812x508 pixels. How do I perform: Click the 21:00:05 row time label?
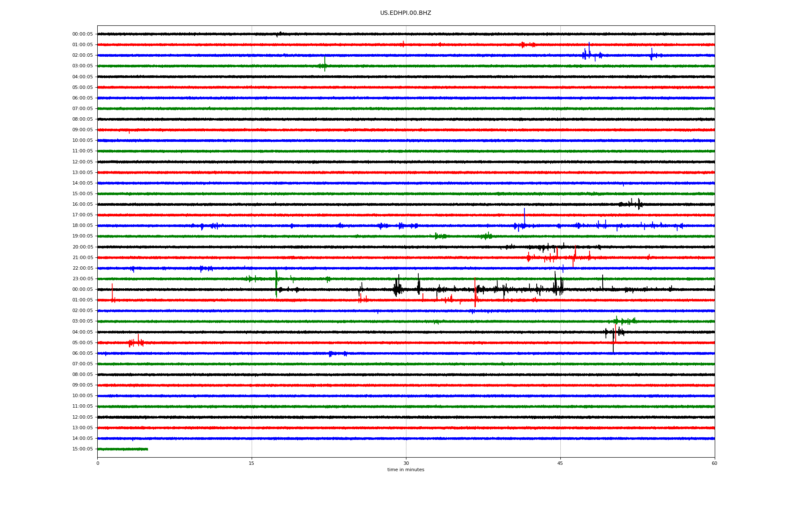(82, 257)
